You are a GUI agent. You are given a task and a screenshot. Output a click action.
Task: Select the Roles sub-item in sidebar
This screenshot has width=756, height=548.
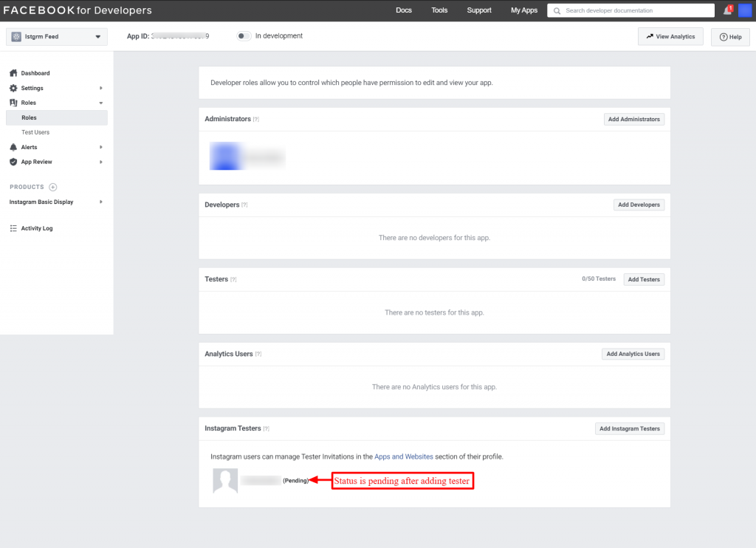click(x=57, y=117)
